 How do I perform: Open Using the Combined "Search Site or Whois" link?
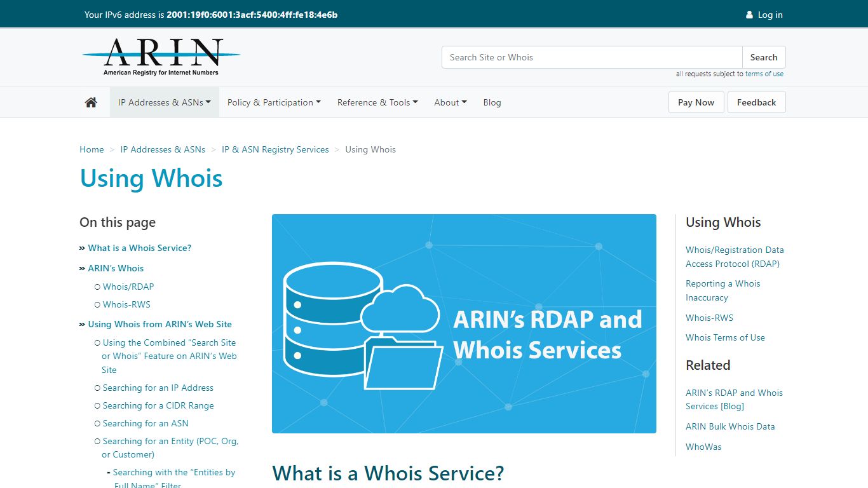click(169, 356)
